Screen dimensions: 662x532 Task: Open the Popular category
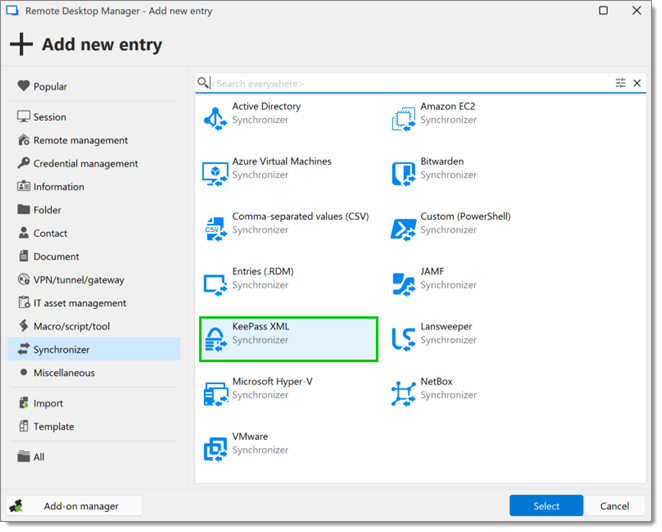coord(94,86)
